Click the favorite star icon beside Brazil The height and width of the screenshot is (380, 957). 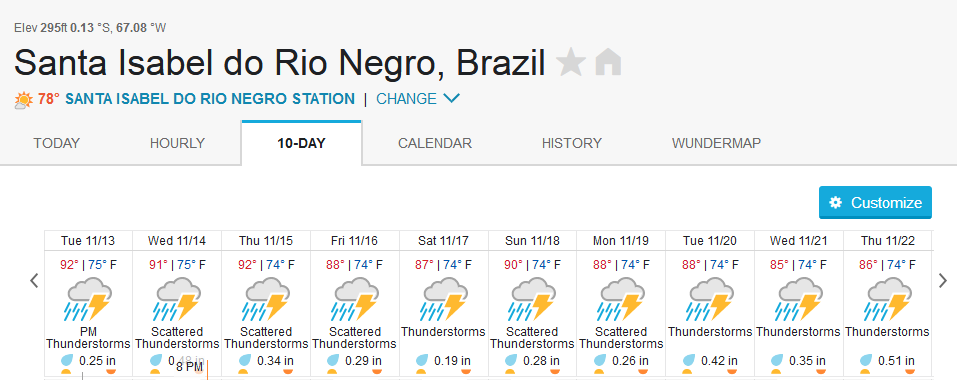[571, 62]
